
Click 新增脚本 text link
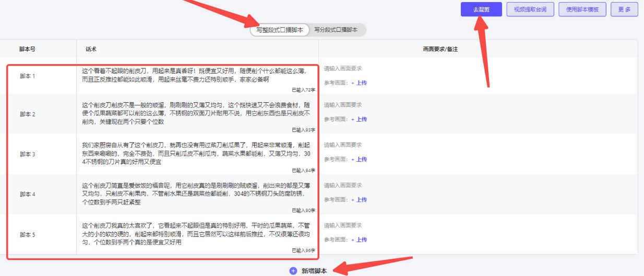(x=314, y=271)
